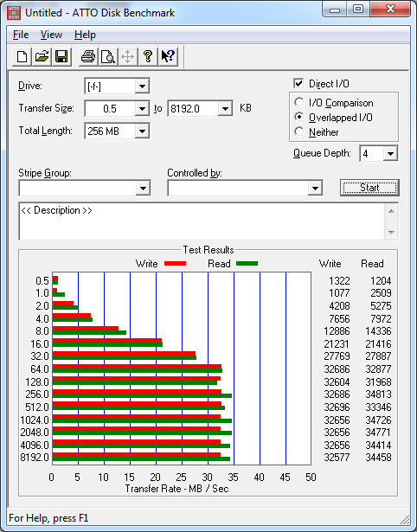Click inside the Description text box
The height and width of the screenshot is (532, 417).
point(202,221)
